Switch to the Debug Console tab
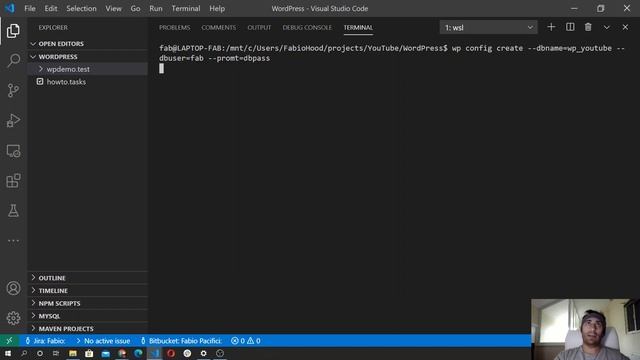Viewport: 640px width, 360px height. click(x=307, y=27)
